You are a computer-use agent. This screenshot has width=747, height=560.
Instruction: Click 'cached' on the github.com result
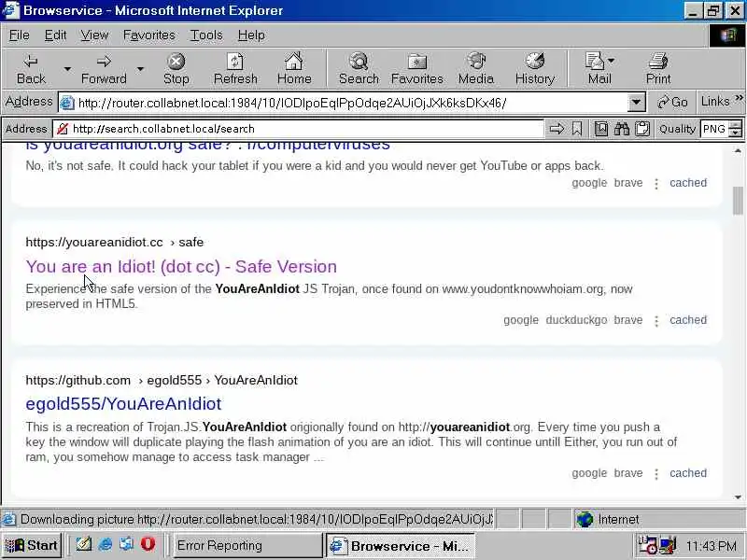(x=688, y=473)
